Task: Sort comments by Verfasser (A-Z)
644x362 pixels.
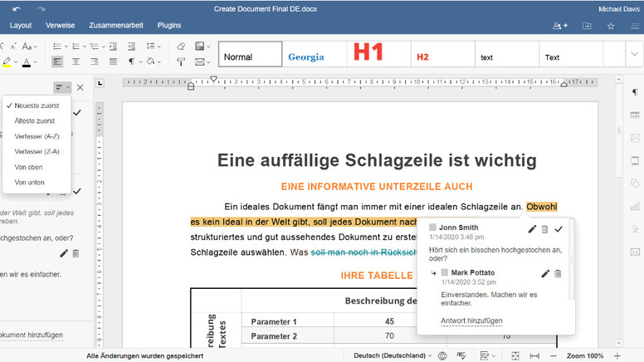Action: point(37,136)
